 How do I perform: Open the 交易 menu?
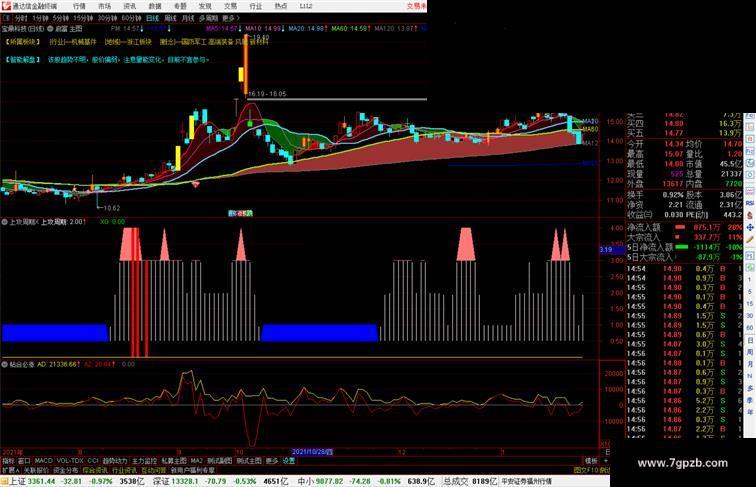click(x=230, y=6)
